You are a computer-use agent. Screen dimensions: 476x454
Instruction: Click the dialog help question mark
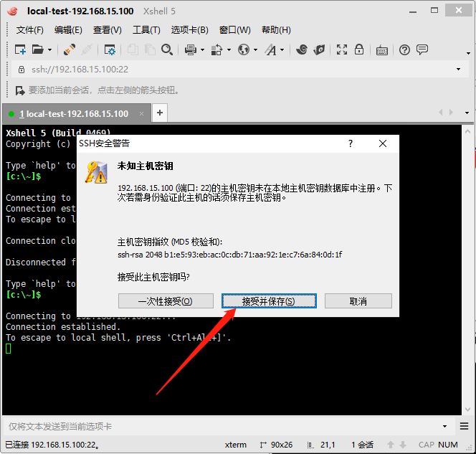[351, 143]
